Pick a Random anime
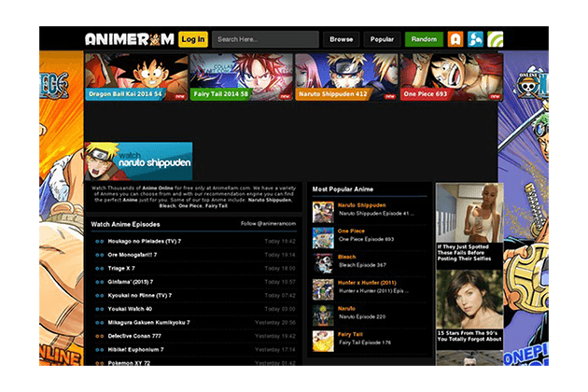The image size is (588, 392). pyautogui.click(x=424, y=39)
